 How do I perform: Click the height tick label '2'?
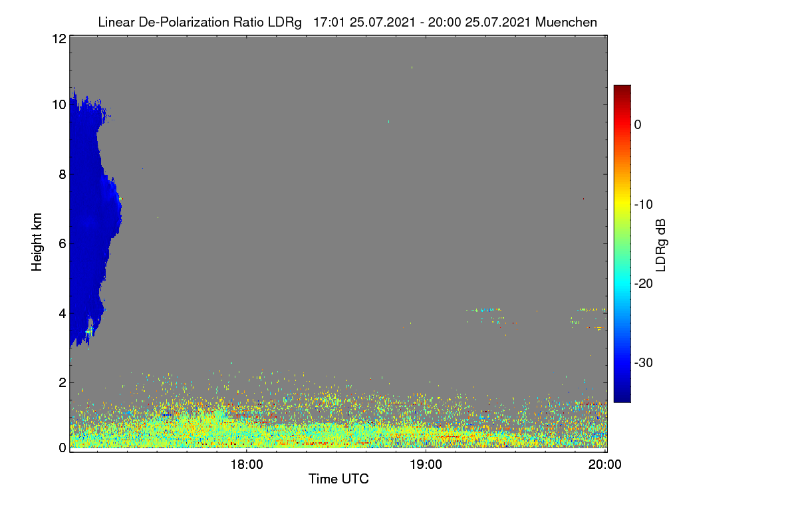tap(62, 382)
